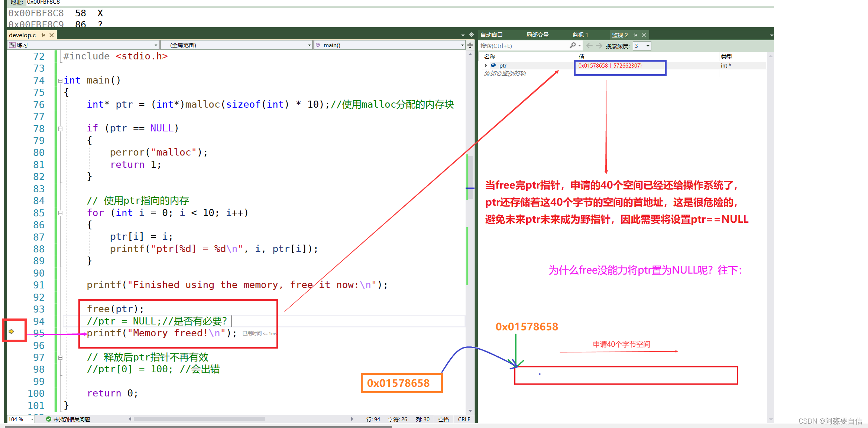Viewport: 868px width, 428px height.
Task: Click the editor split-window icon
Action: [470, 45]
